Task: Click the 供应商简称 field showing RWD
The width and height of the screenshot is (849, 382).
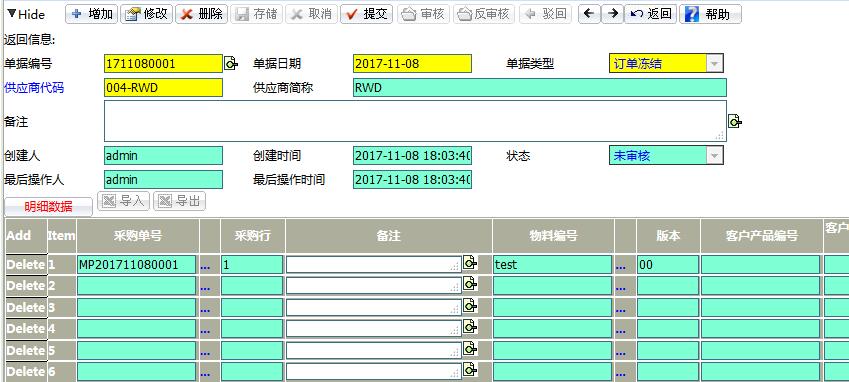Action: [539, 88]
